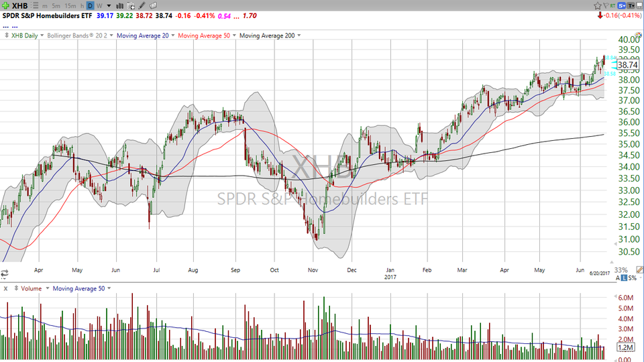This screenshot has width=644, height=362.
Task: Switch to the 15m timeframe
Action: click(70, 6)
